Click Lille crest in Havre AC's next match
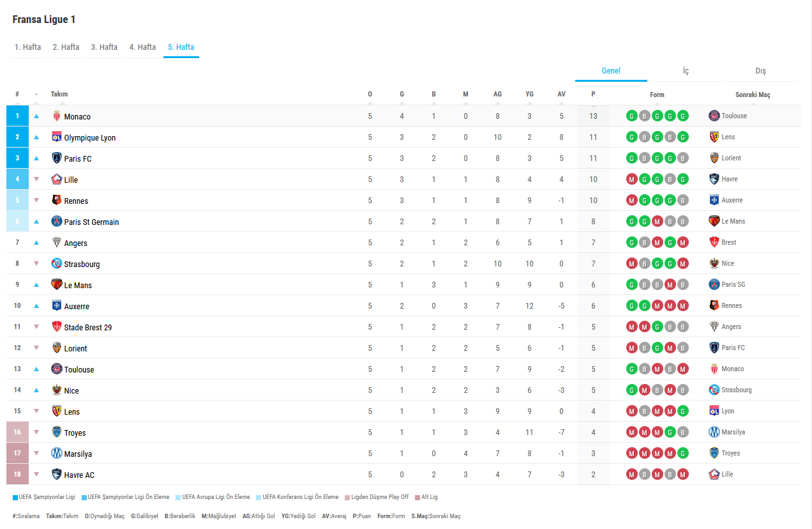812x529 pixels. pos(714,474)
